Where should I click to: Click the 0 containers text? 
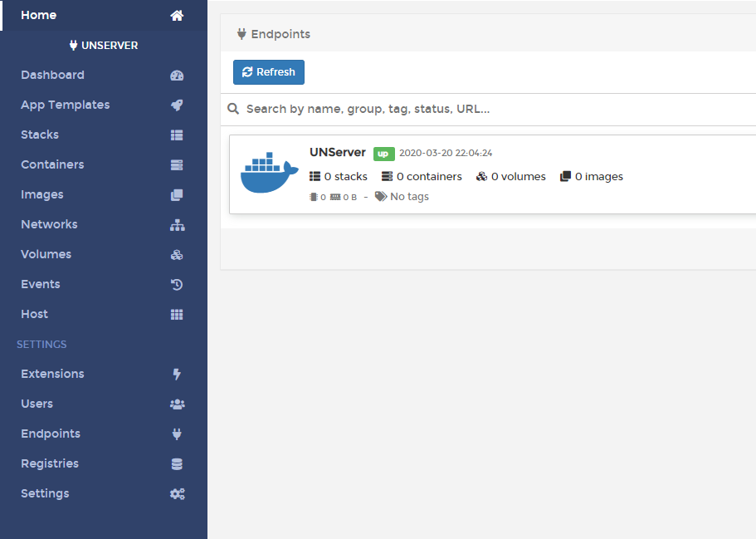(429, 177)
